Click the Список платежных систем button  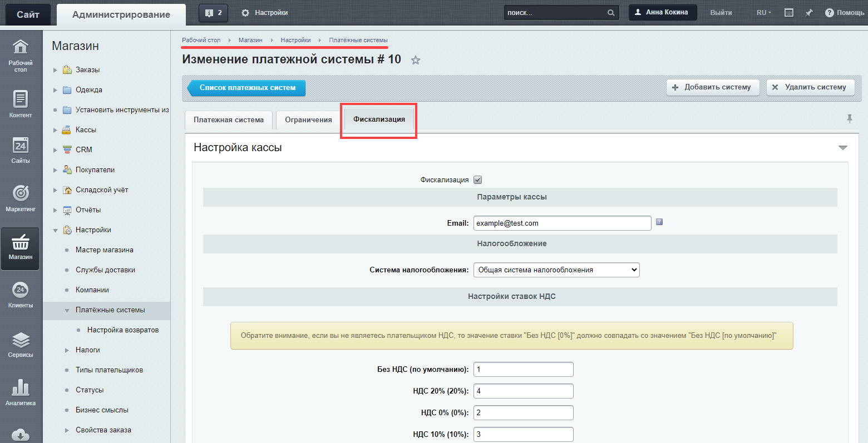click(x=246, y=88)
